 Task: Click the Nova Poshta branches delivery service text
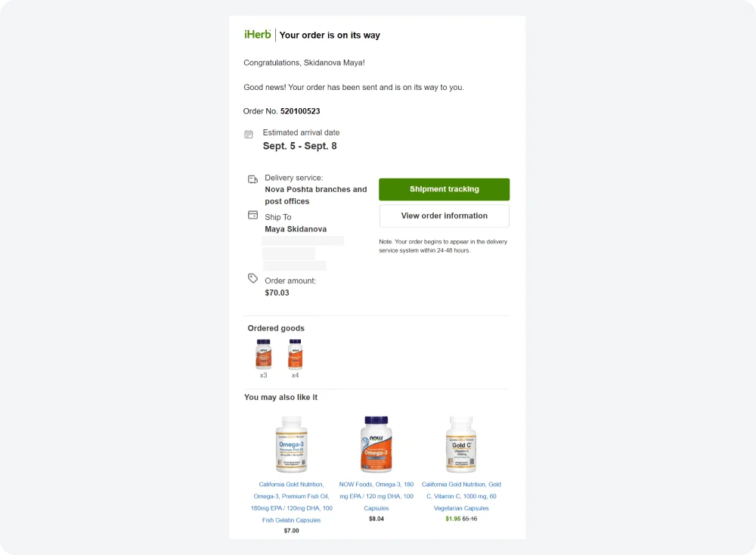[x=316, y=195]
